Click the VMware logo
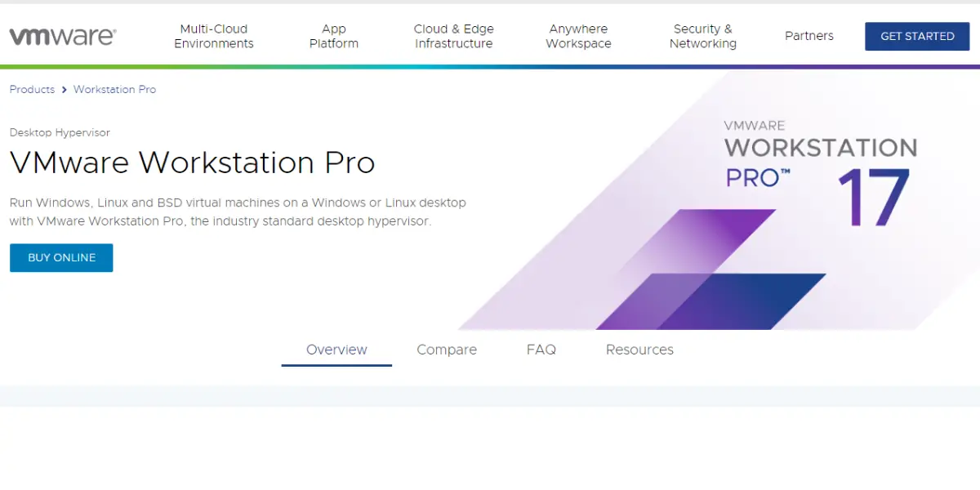The height and width of the screenshot is (490, 980). (63, 36)
